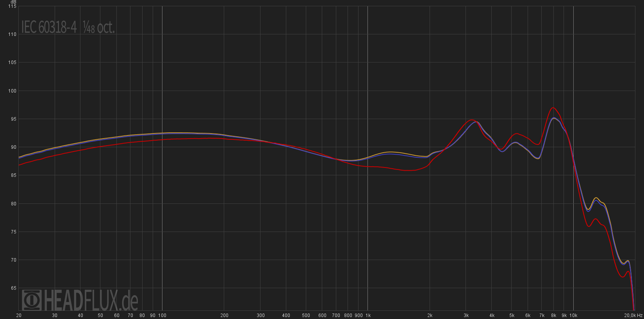This screenshot has width=644, height=319.
Task: Click the red curve's peak near 3 kHz
Action: click(472, 120)
